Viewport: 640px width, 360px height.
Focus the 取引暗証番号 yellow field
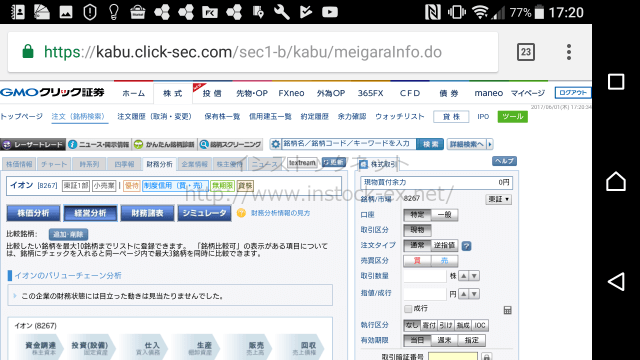[x=453, y=356]
